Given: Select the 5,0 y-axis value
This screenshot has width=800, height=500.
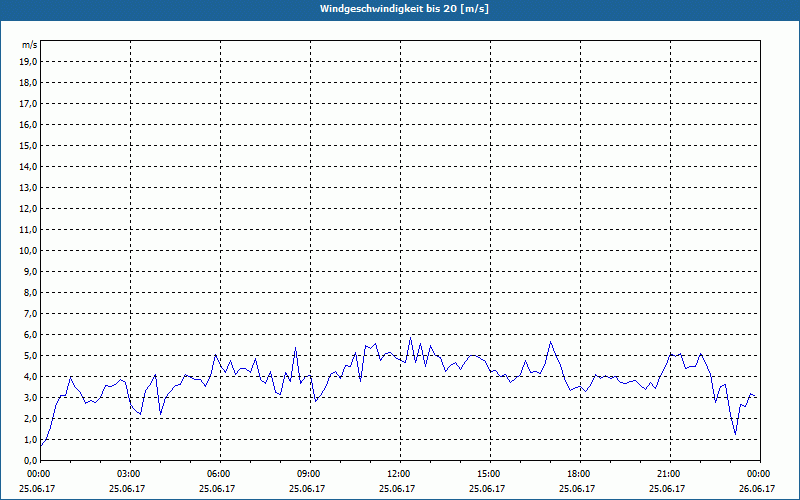Looking at the screenshot, I should (31, 356).
